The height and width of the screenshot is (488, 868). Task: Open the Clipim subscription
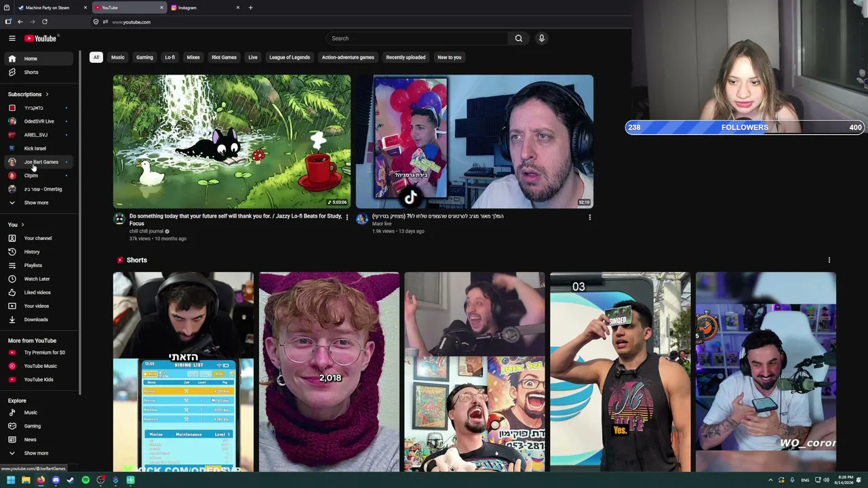[x=38, y=176]
